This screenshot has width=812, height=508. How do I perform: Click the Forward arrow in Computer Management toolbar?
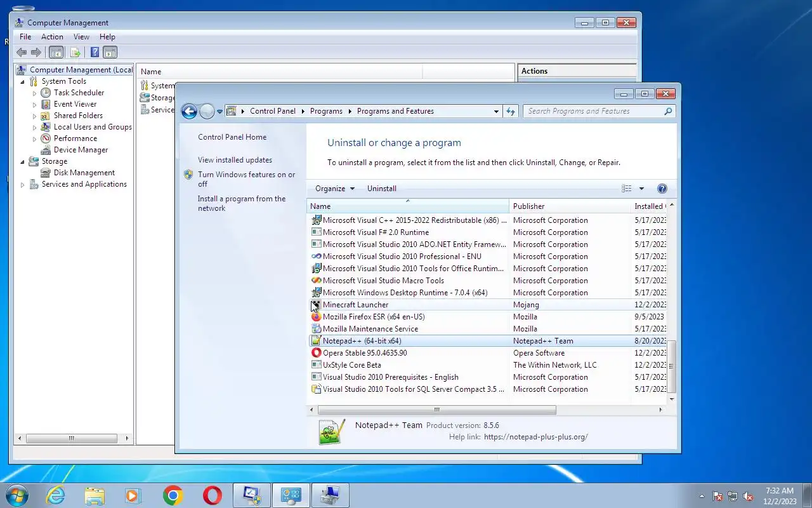click(x=36, y=53)
